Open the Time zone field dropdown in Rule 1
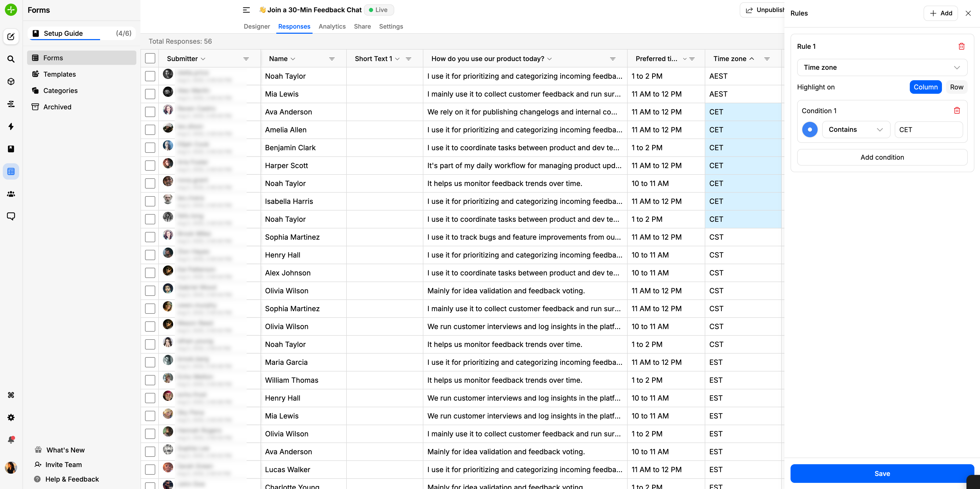The image size is (980, 489). [882, 67]
